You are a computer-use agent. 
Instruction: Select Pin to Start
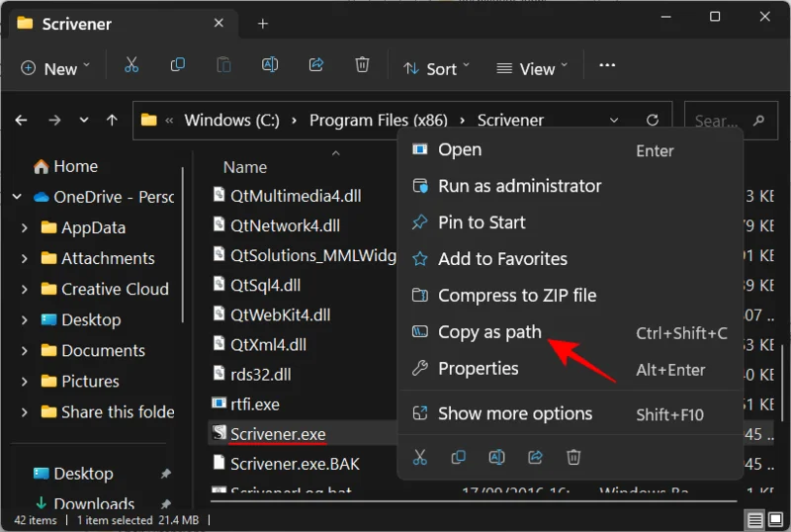coord(571,222)
